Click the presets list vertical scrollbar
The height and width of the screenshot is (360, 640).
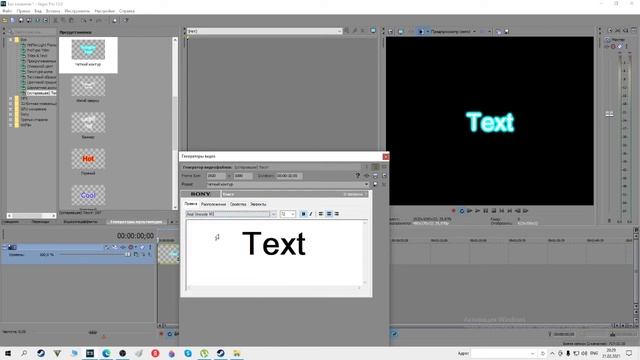175,122
